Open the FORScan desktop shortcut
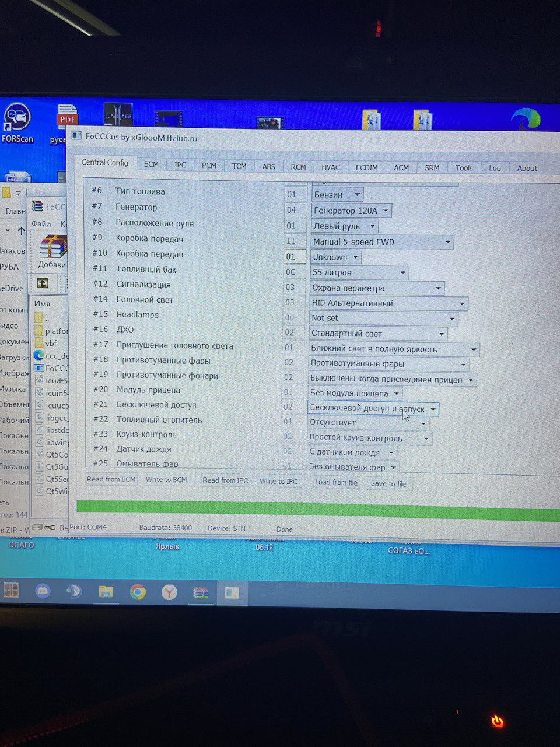Screen dimensions: 560x747 17,123
